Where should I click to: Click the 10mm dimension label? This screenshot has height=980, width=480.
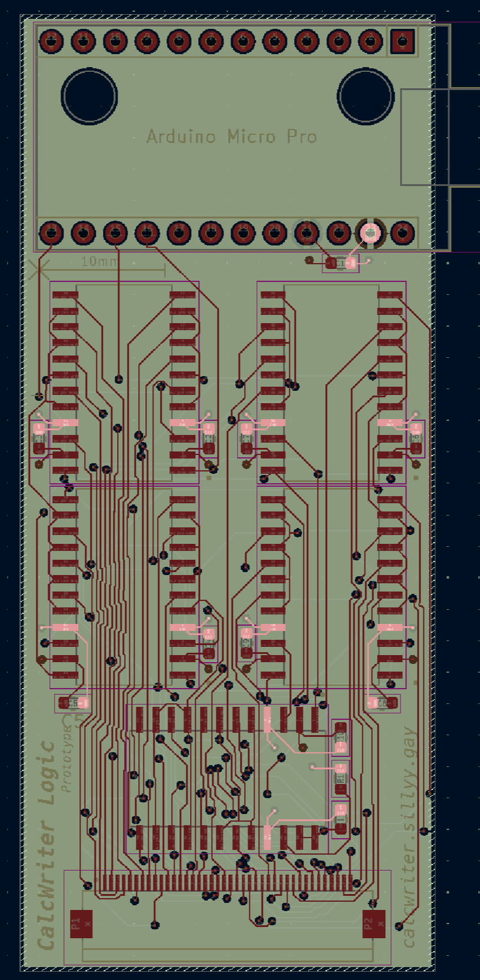coord(99,261)
